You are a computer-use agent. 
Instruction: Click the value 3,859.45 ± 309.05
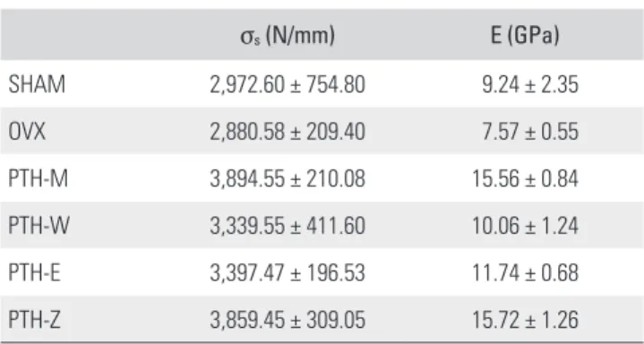tap(288, 320)
